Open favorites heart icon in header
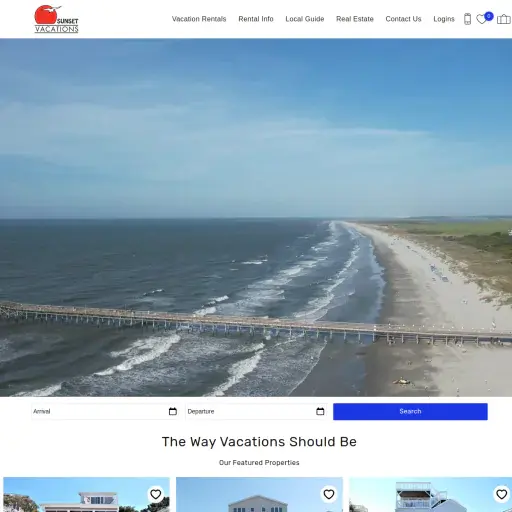Screen dimensions: 512x512 481,19
